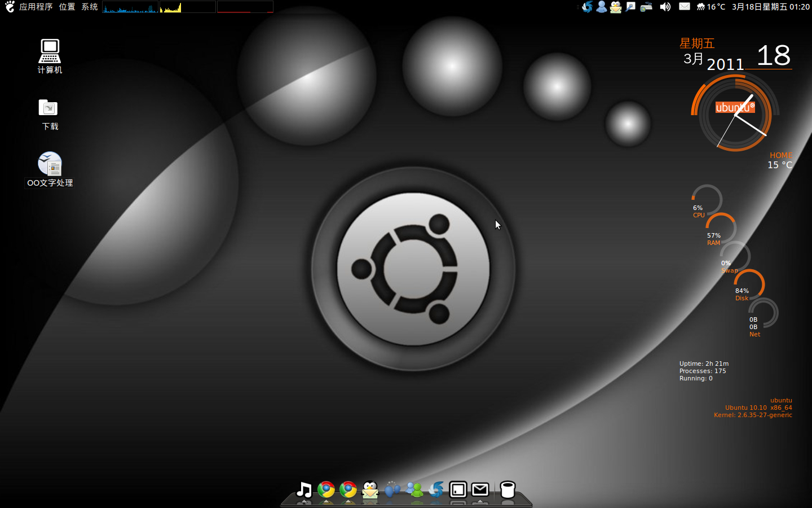Click the blue user status tray icon
Viewport: 812px width, 508px height.
click(x=602, y=7)
